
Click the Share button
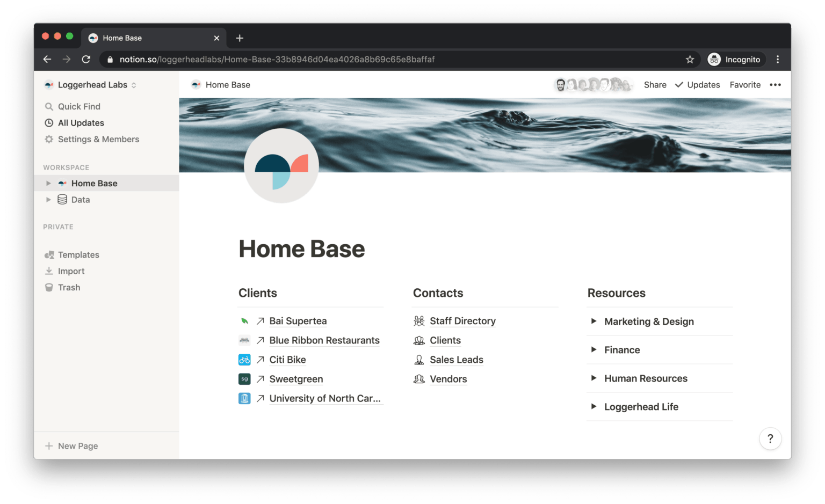[655, 85]
